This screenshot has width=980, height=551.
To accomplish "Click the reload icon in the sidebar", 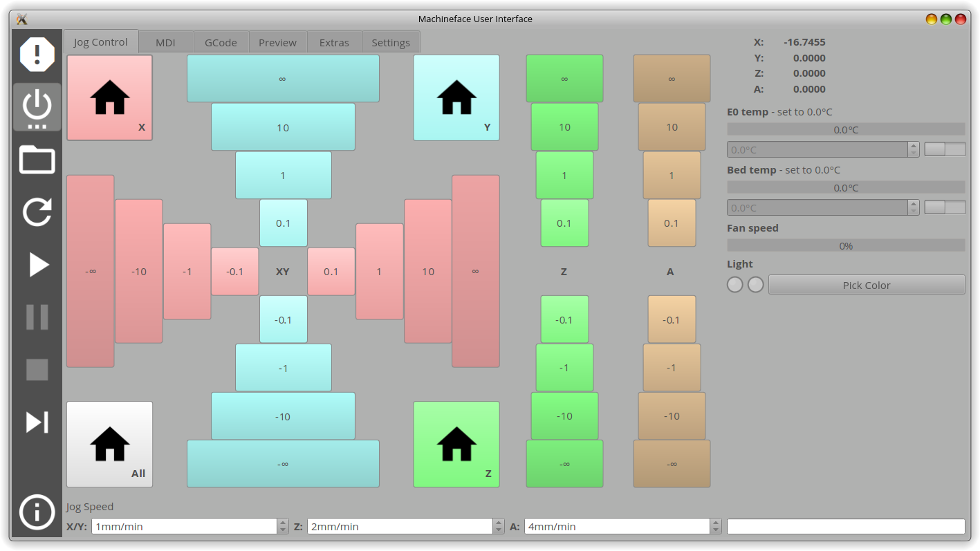I will pyautogui.click(x=37, y=212).
